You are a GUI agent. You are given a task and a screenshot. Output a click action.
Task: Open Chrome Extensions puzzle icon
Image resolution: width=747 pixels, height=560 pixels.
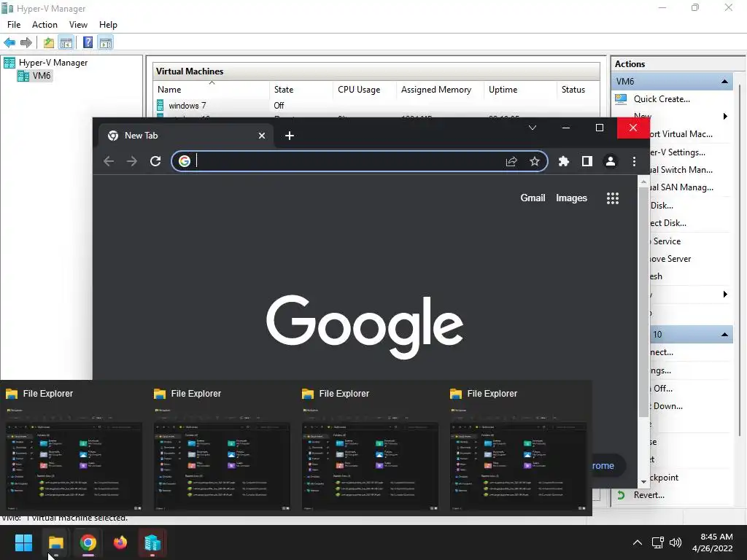point(564,161)
